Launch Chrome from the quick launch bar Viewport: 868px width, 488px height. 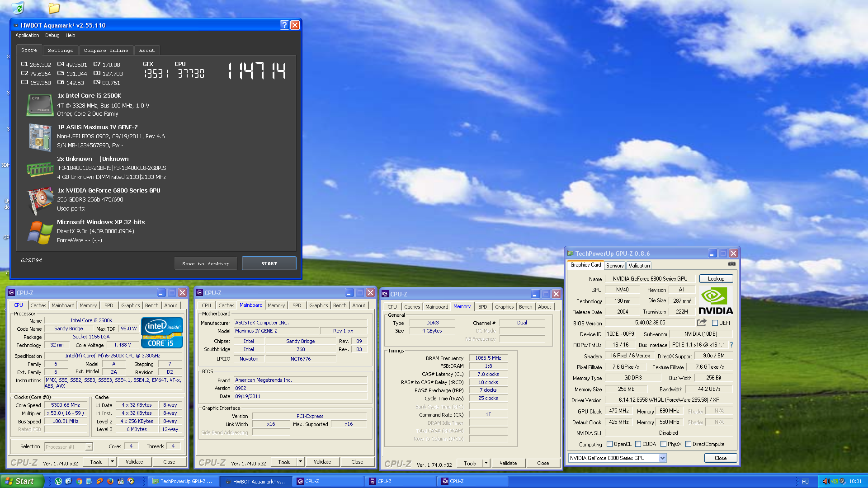[79, 481]
